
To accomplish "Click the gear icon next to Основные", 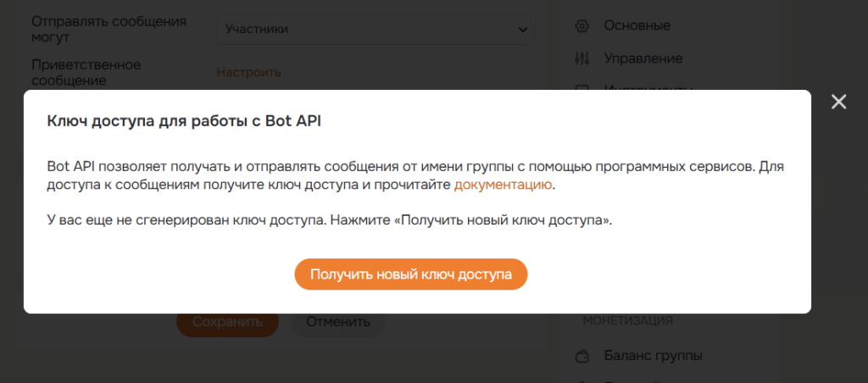I will (x=581, y=25).
